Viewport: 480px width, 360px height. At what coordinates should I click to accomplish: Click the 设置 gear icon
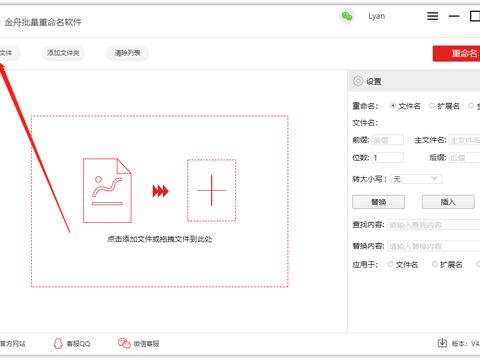(x=358, y=81)
